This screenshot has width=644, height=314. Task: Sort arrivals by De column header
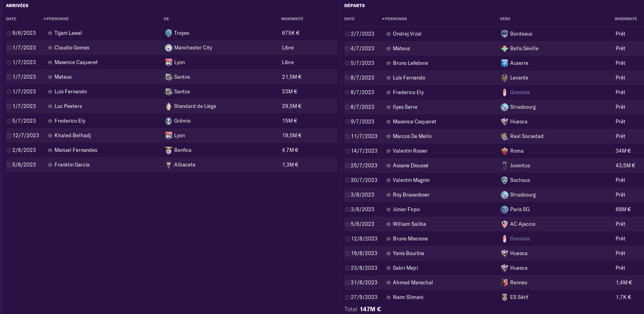click(167, 19)
